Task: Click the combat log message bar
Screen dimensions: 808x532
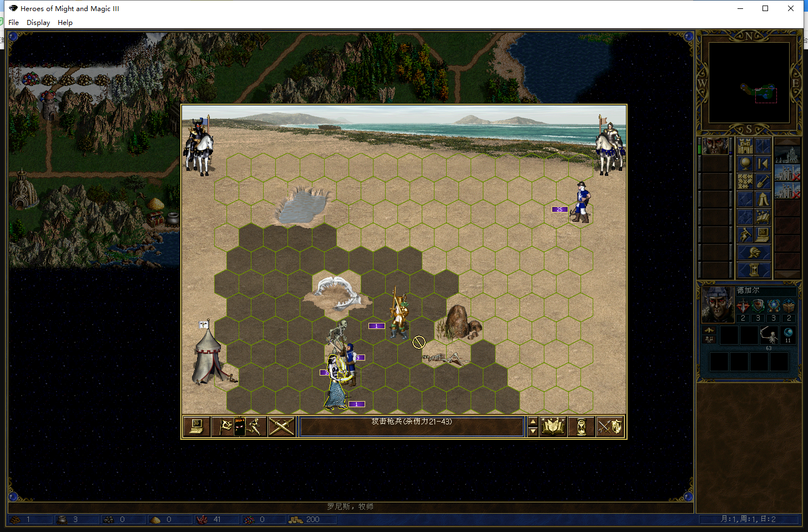Action: (x=412, y=427)
